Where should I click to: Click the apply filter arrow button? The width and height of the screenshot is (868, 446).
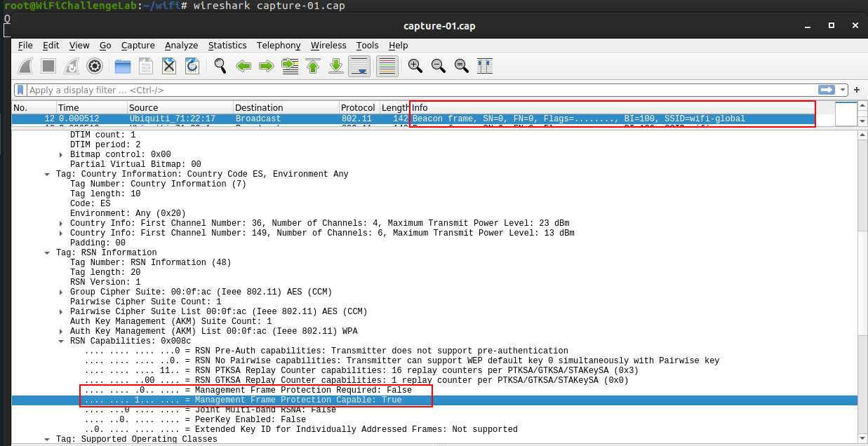[x=827, y=90]
